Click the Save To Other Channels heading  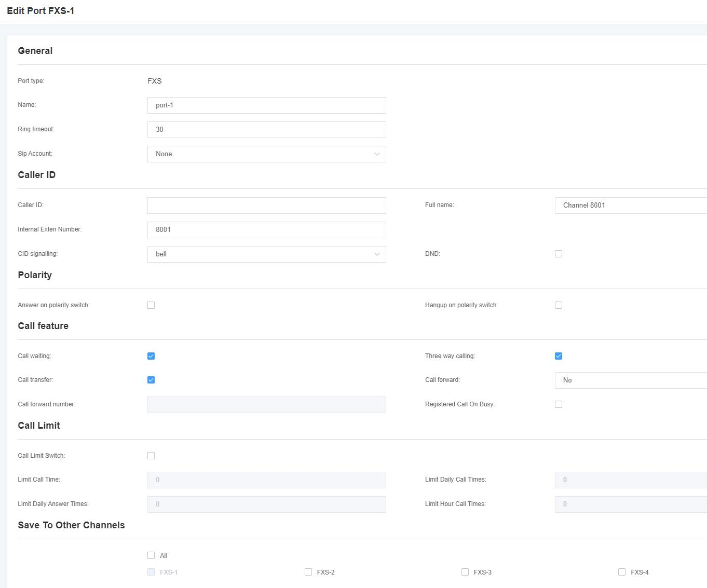[x=71, y=525]
